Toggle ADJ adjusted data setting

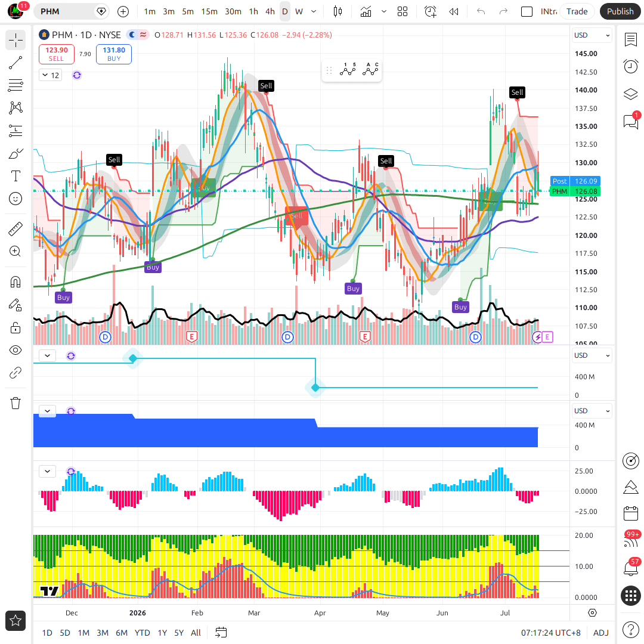(x=601, y=633)
